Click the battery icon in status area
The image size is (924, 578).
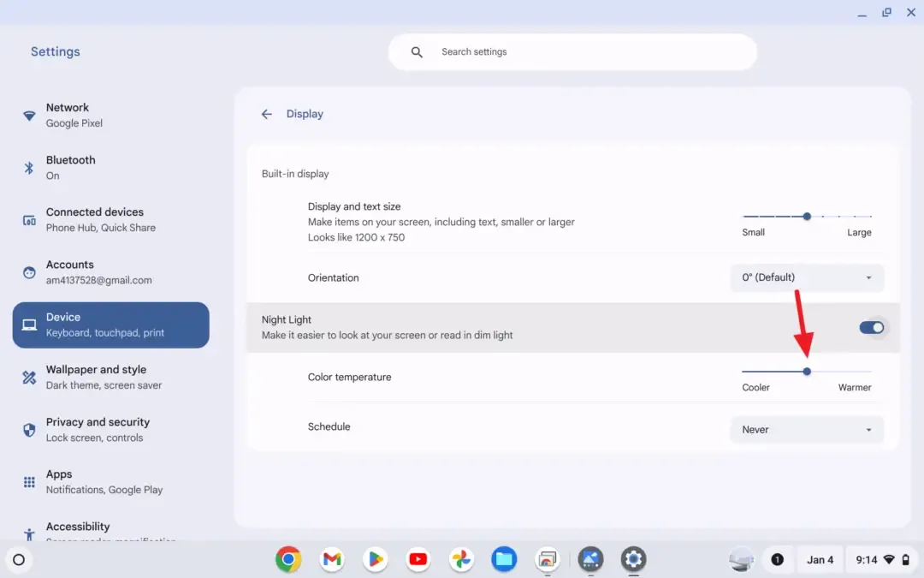[906, 560]
